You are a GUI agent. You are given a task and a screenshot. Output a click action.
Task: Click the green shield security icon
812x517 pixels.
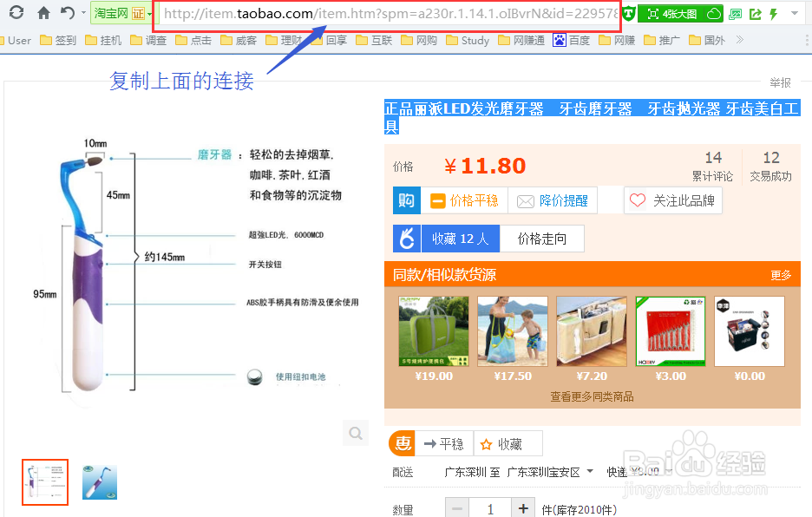pyautogui.click(x=629, y=14)
